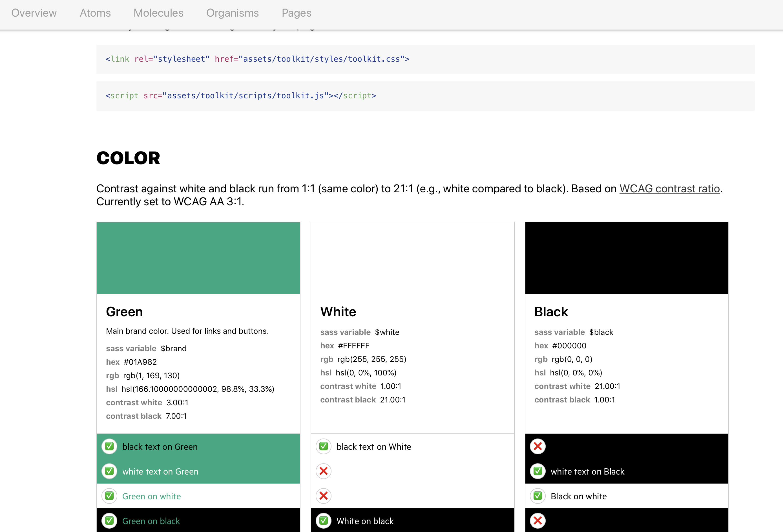Open the Overview nav item
The image size is (783, 532).
coord(34,13)
